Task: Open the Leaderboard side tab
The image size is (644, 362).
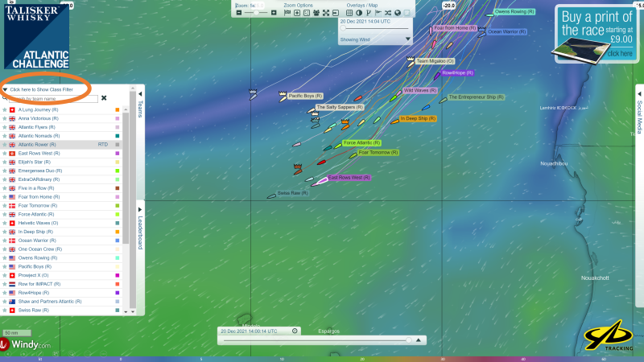Action: click(140, 232)
